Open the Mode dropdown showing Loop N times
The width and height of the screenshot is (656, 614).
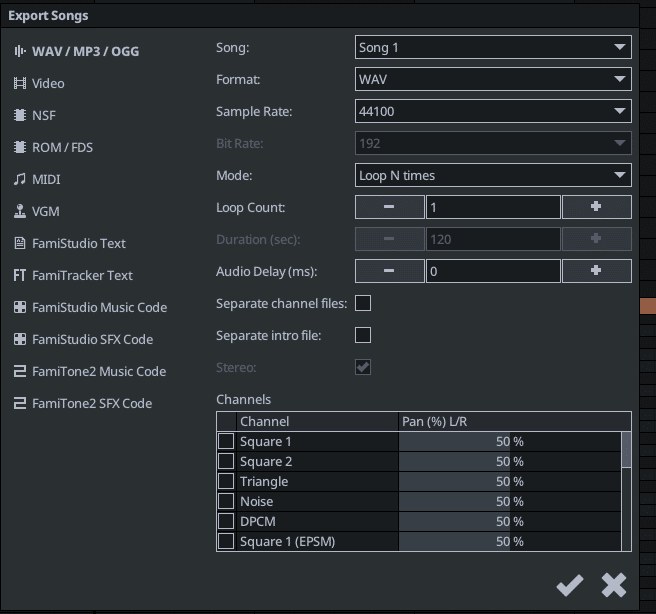click(x=493, y=175)
